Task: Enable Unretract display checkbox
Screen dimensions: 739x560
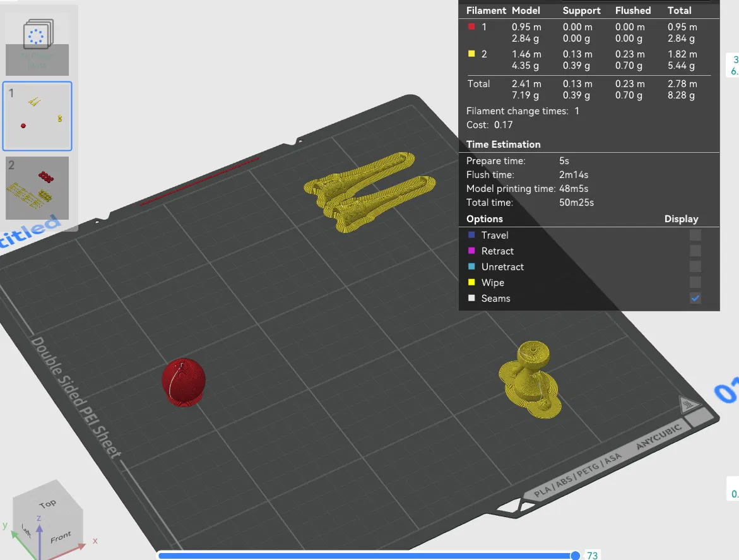Action: coord(695,266)
